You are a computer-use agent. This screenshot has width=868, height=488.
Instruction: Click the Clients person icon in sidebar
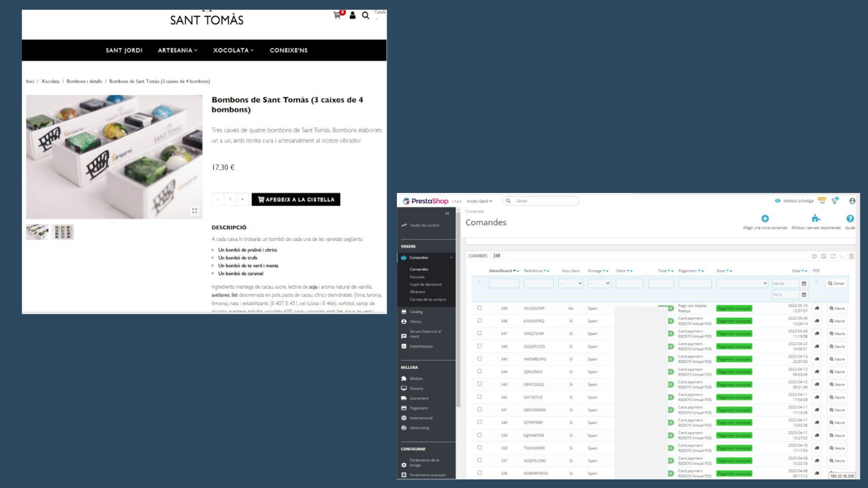[404, 322]
